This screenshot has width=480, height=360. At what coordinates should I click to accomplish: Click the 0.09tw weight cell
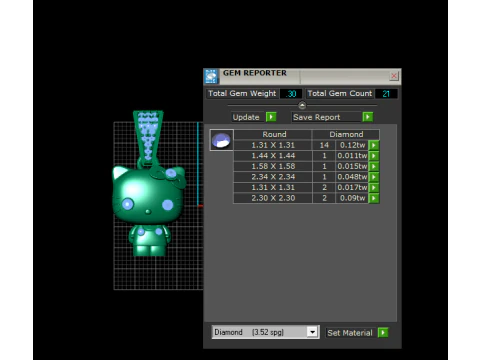352,198
